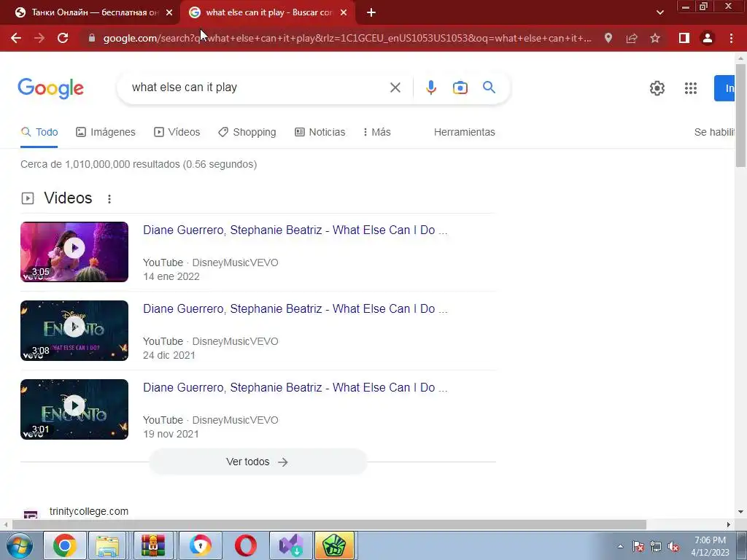This screenshot has width=747, height=560.
Task: Open Herramientas search tools
Action: point(465,132)
